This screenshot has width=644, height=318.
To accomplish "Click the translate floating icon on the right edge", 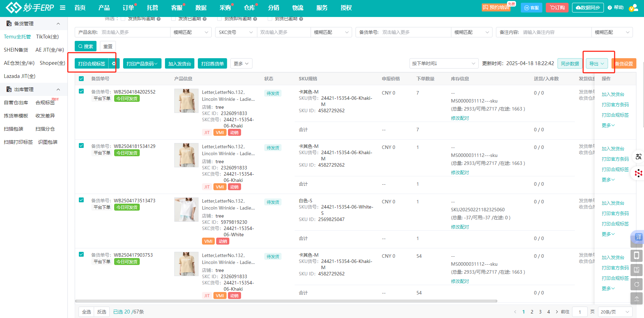I will point(638,157).
